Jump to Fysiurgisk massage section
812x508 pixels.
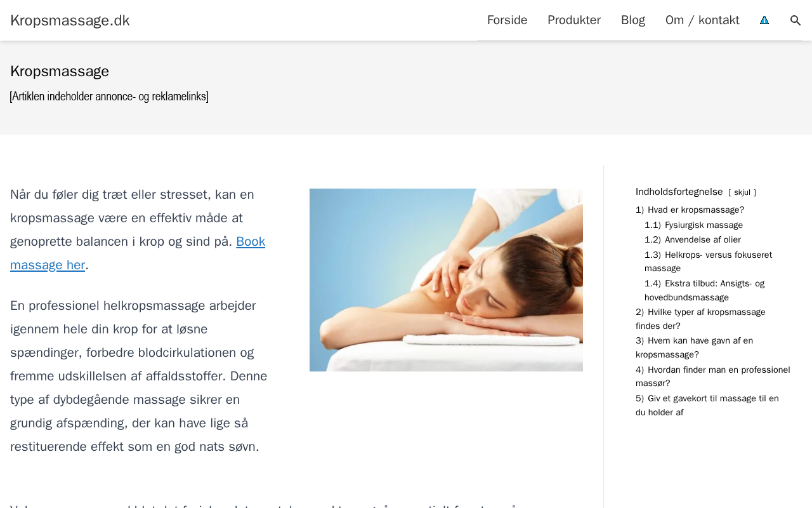[693, 225]
